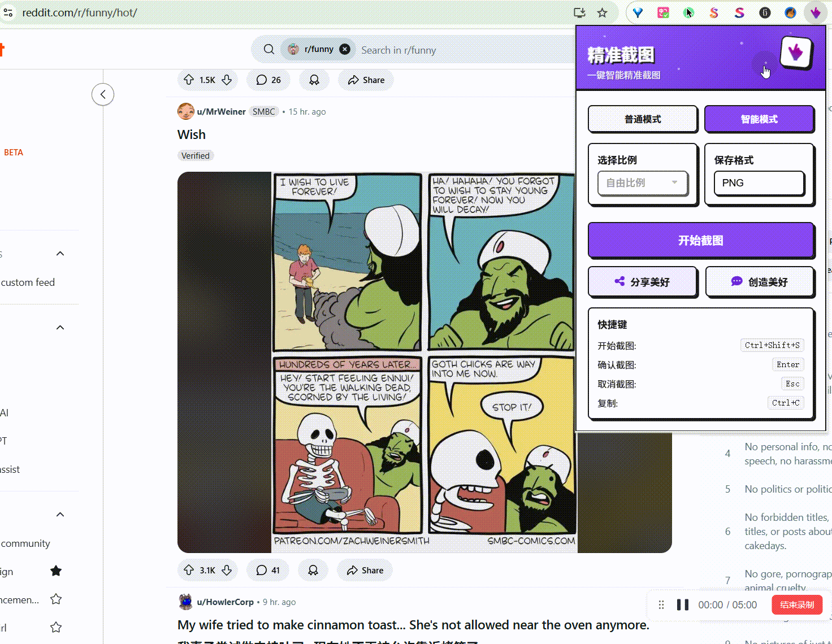Unfavorite the community with the filled star
The height and width of the screenshot is (644, 832).
click(x=56, y=571)
